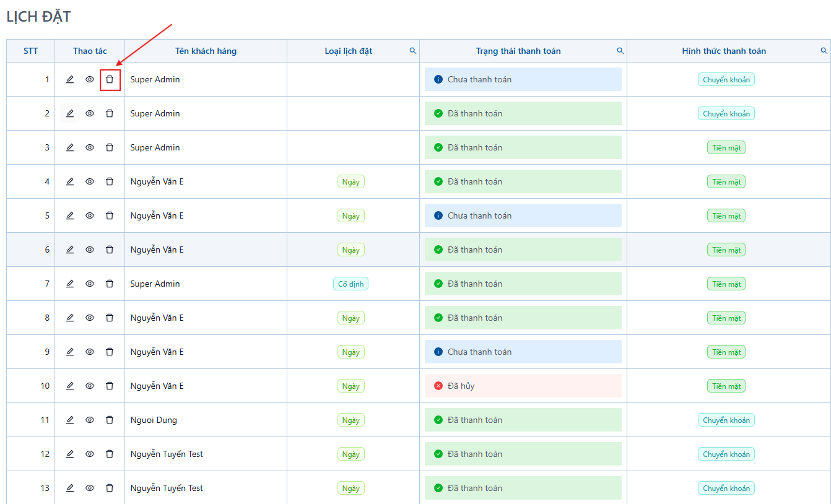Edit Nguoi Dung's booking in row 11
The height and width of the screenshot is (504, 831).
[x=70, y=420]
